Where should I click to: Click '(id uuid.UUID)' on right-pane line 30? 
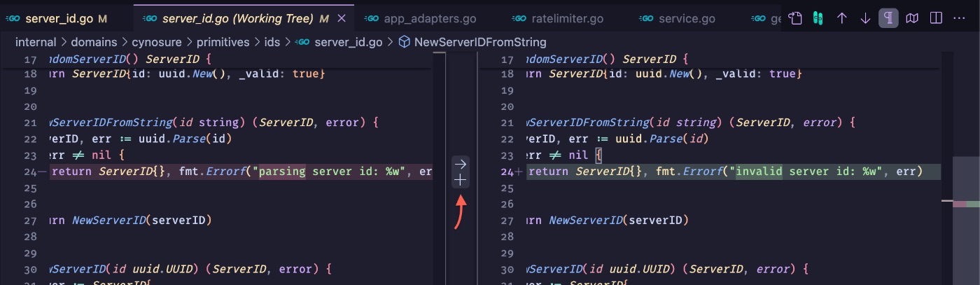(629, 270)
